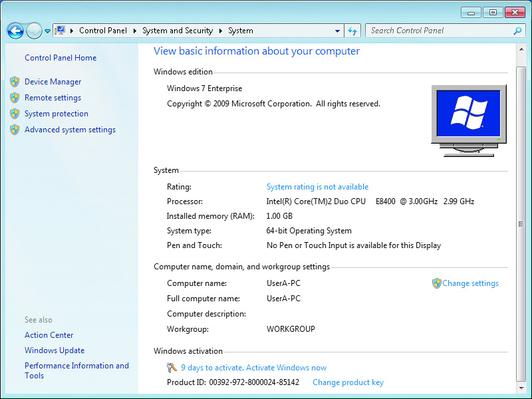
Task: Click the 1.00 GB installed memory value
Action: pyautogui.click(x=279, y=216)
